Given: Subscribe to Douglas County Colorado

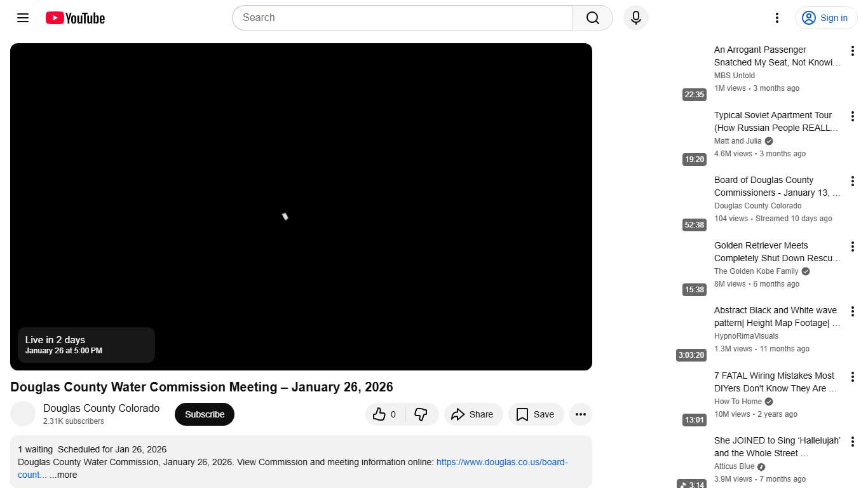Looking at the screenshot, I should point(204,414).
